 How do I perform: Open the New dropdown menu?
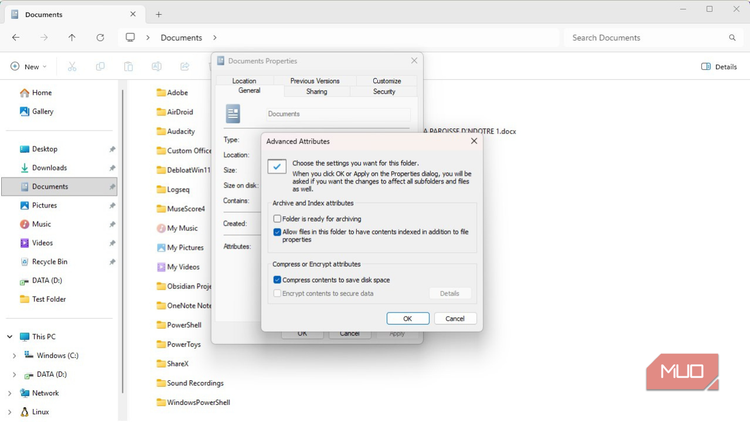pyautogui.click(x=29, y=67)
